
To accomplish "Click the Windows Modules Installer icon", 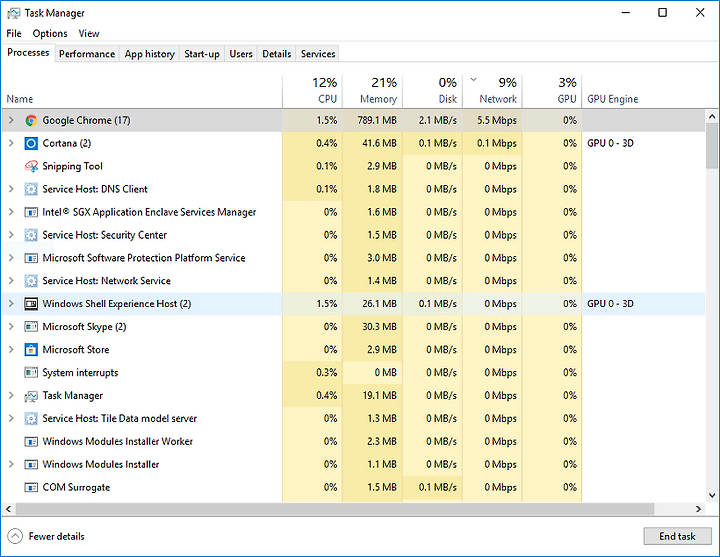I will (31, 464).
